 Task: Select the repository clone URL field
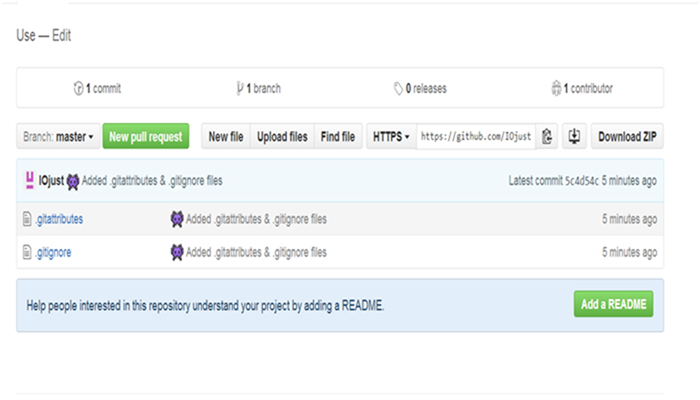(476, 136)
